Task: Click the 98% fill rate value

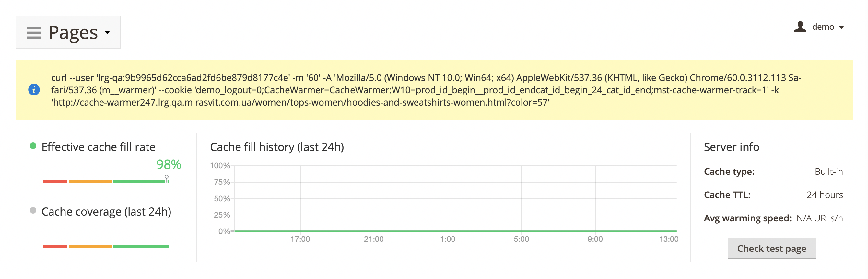Action: tap(169, 164)
